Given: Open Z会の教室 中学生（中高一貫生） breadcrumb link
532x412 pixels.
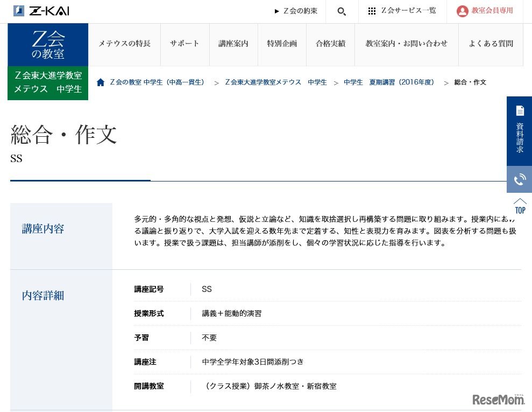Looking at the screenshot, I should (x=157, y=82).
